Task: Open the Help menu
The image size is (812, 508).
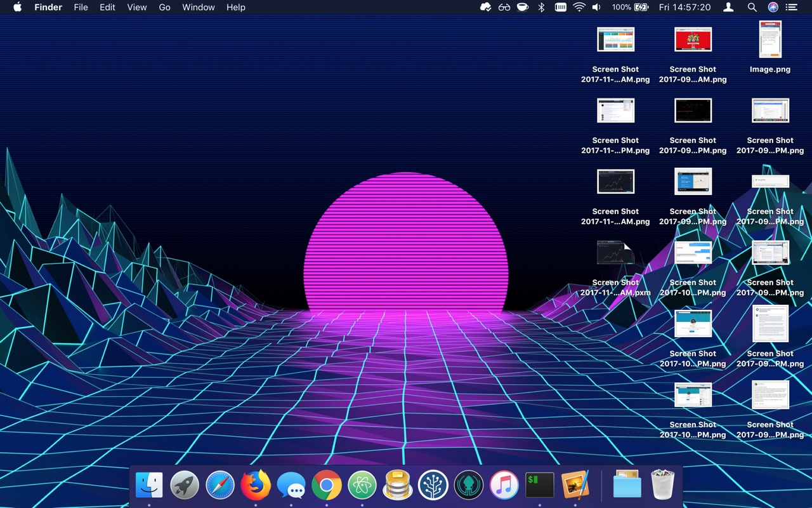Action: click(x=235, y=8)
